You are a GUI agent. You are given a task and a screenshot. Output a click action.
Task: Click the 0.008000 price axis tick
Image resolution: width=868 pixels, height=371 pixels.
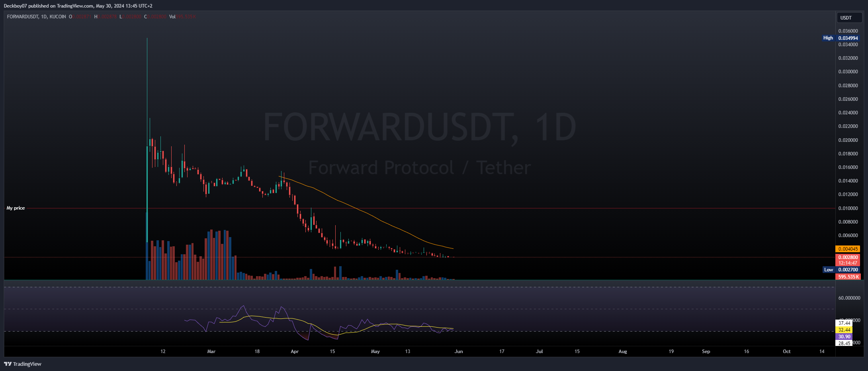tap(848, 222)
